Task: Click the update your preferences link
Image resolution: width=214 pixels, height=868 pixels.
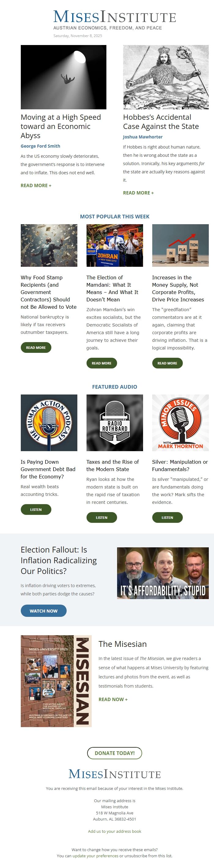Action: tap(95, 855)
